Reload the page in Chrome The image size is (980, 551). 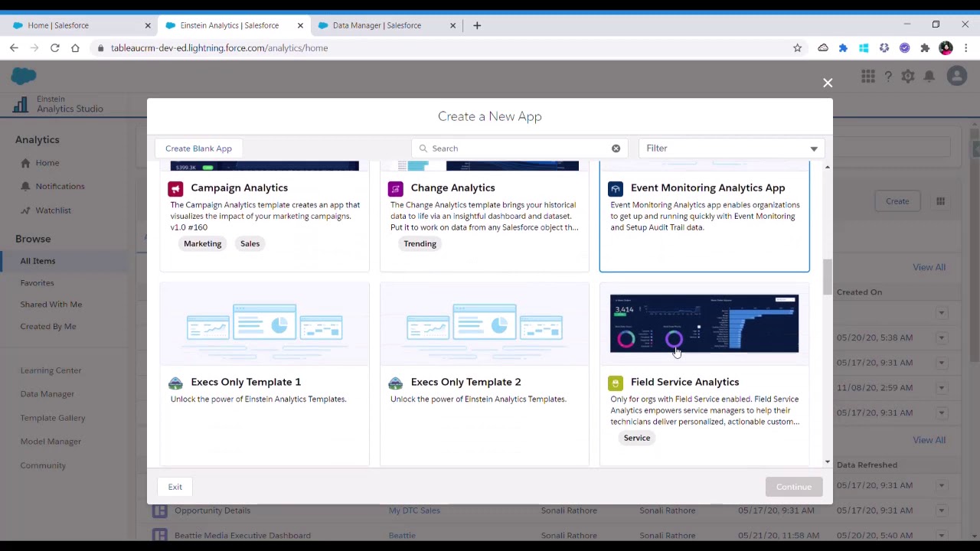pyautogui.click(x=55, y=48)
